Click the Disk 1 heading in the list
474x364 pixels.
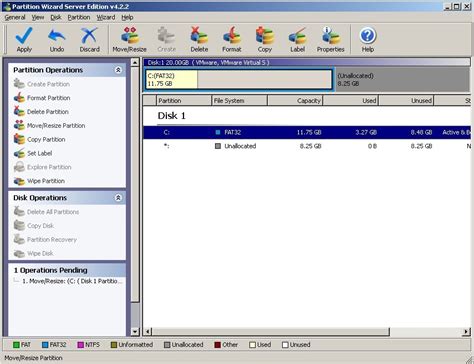tap(171, 116)
